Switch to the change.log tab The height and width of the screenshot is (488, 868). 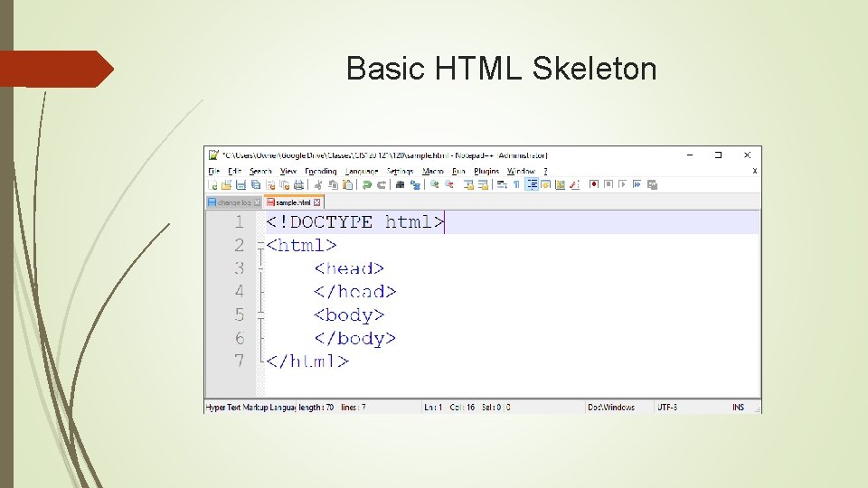click(233, 202)
